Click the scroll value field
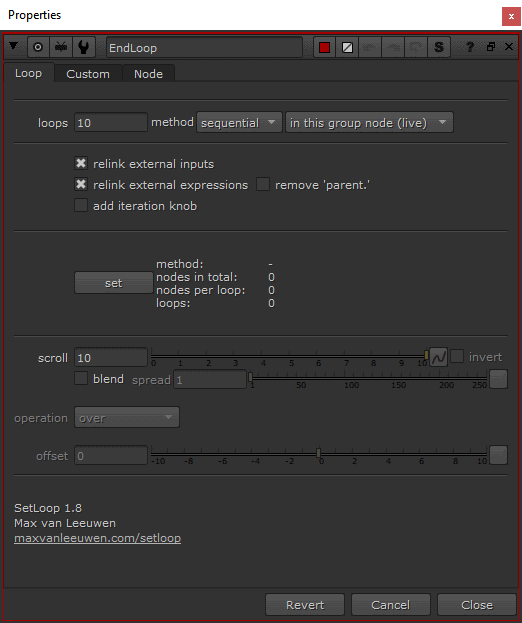Viewport: 522px width, 623px height. [x=111, y=358]
